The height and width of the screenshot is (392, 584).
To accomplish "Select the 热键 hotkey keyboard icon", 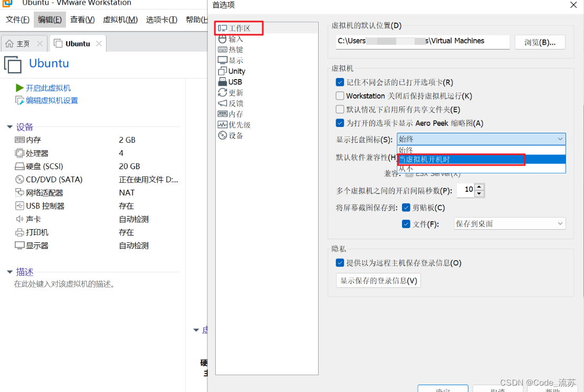I will [222, 50].
